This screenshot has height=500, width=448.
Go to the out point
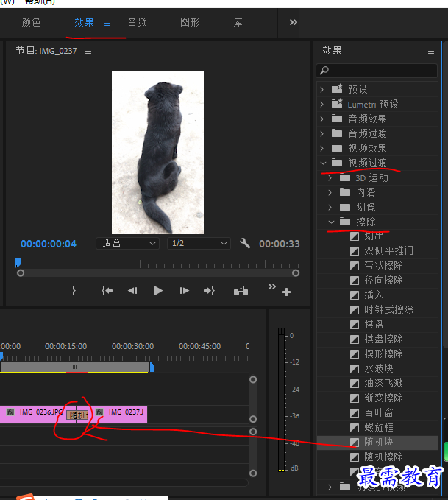[209, 290]
